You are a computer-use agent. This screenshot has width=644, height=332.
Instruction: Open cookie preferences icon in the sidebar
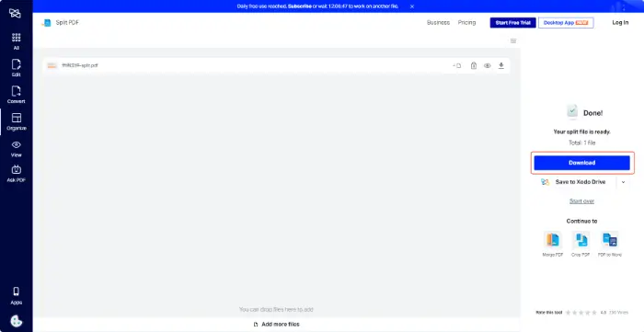16,321
